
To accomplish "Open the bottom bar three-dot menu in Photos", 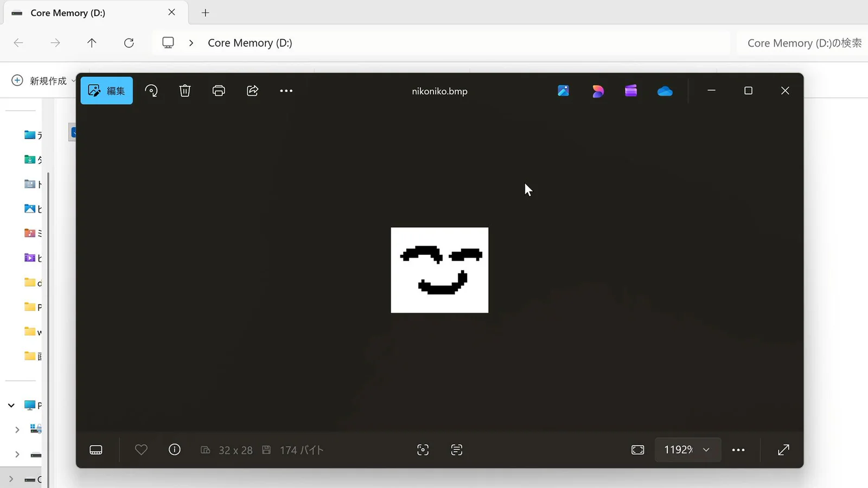I will (738, 450).
